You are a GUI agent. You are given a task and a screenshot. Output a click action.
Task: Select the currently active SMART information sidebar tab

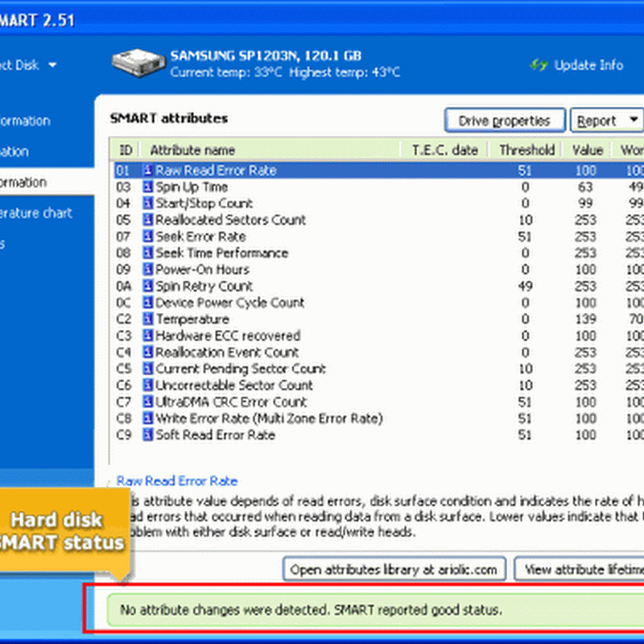(x=32, y=183)
